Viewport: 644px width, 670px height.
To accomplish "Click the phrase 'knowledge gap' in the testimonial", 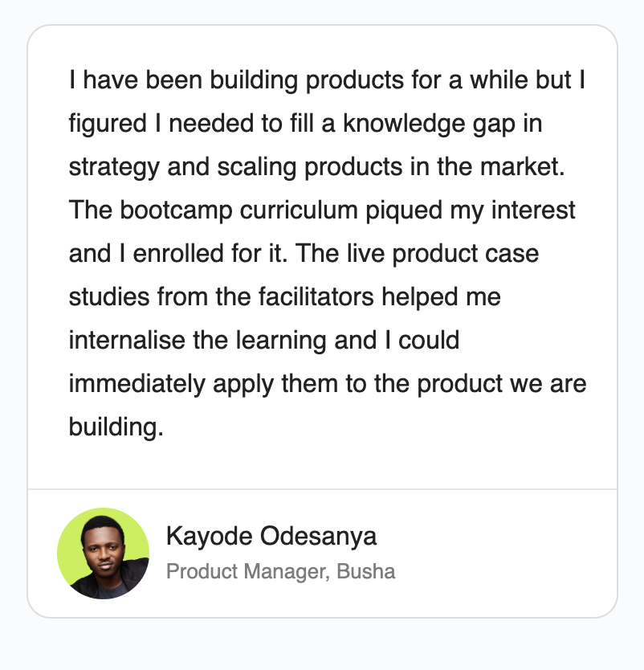I will coord(429,124).
